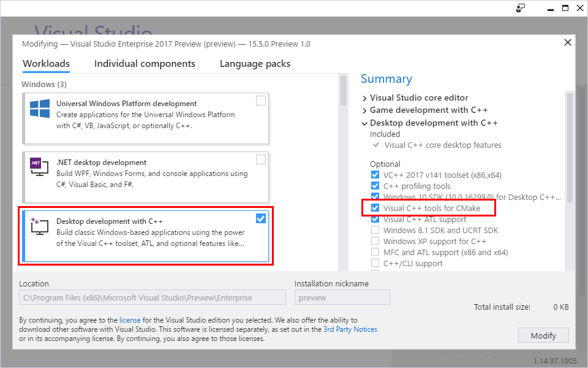588x368 pixels.
Task: Open the Language packs tab
Action: pos(255,63)
